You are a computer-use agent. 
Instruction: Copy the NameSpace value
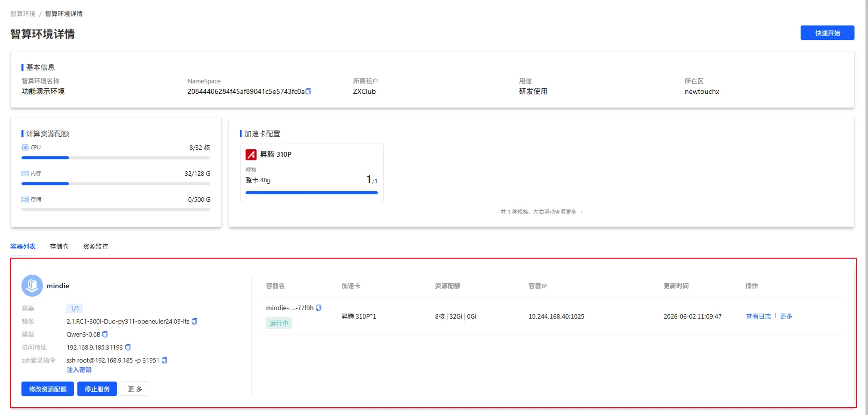point(308,91)
